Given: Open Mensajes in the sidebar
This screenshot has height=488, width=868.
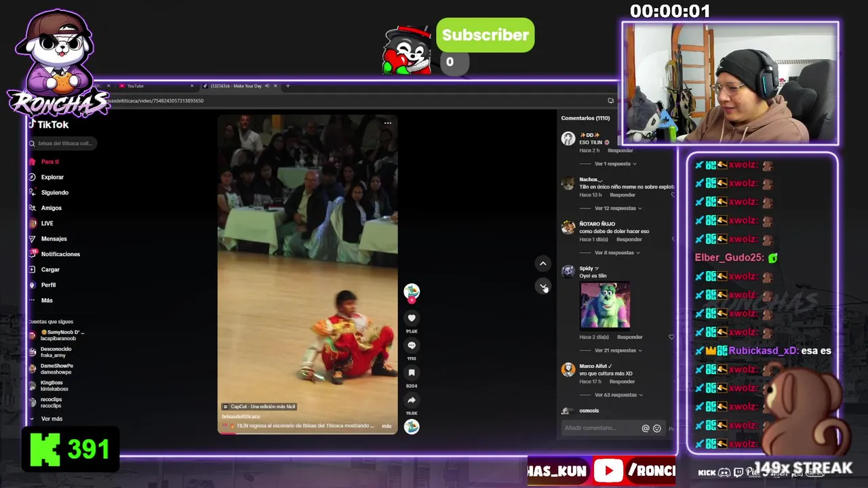Looking at the screenshot, I should pyautogui.click(x=48, y=239).
